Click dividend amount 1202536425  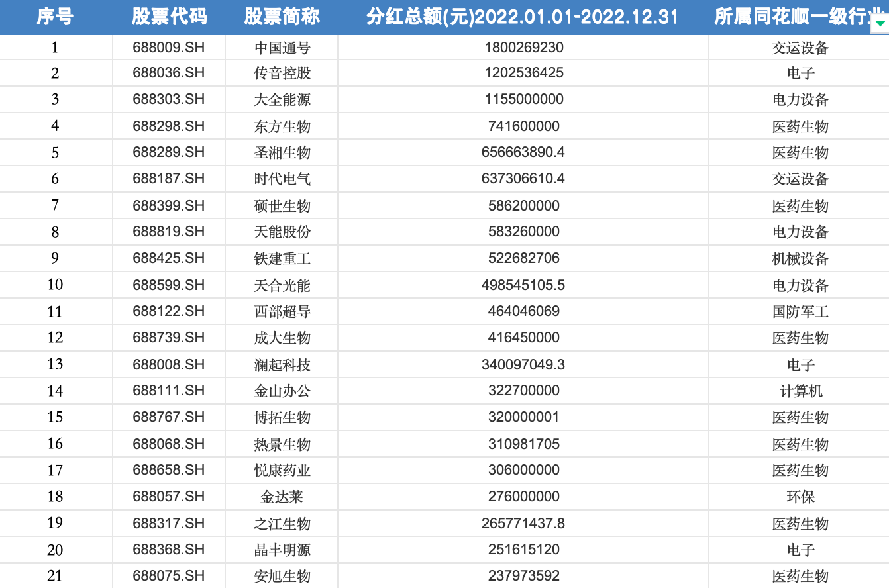(x=524, y=73)
